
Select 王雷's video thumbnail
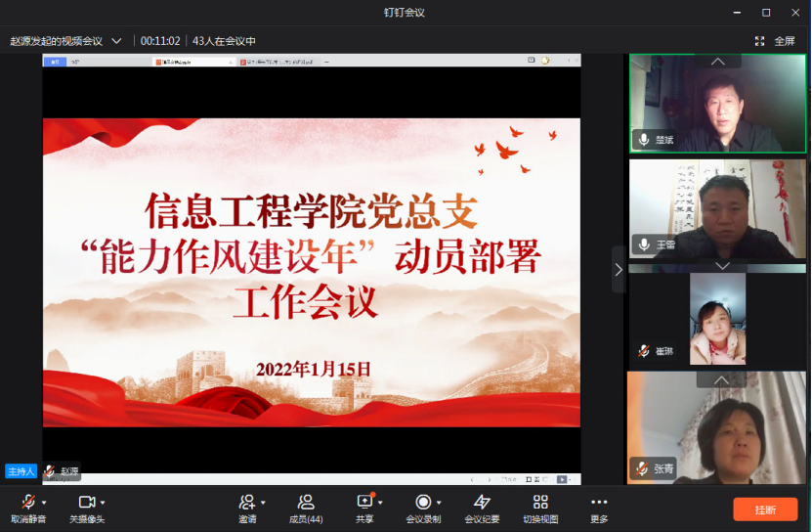pyautogui.click(x=717, y=209)
